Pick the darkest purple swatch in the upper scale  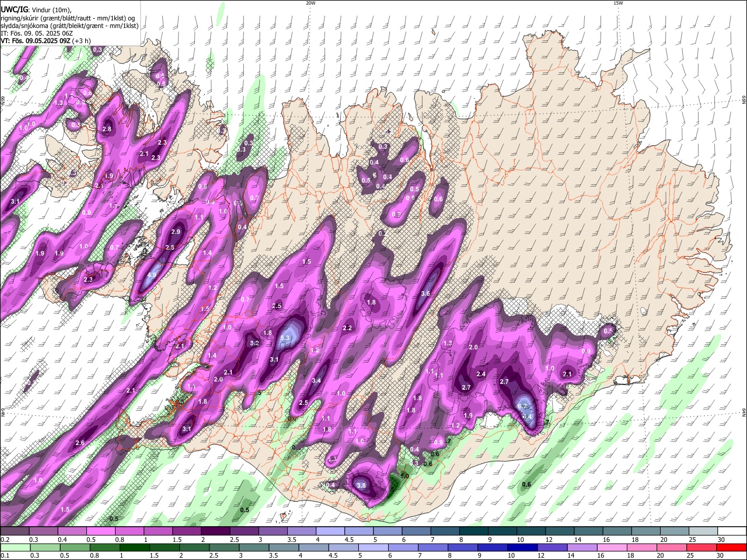tap(215, 531)
